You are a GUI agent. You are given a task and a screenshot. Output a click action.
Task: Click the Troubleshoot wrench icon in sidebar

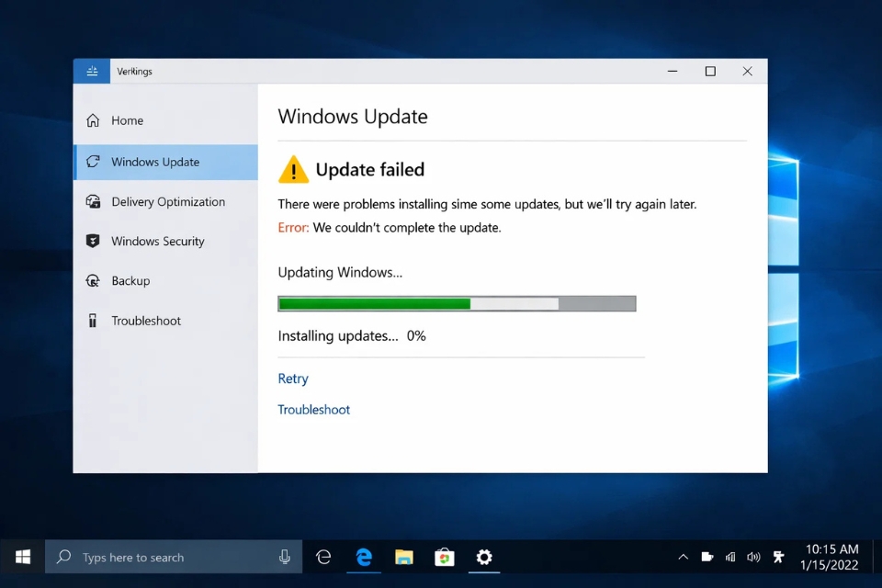93,321
